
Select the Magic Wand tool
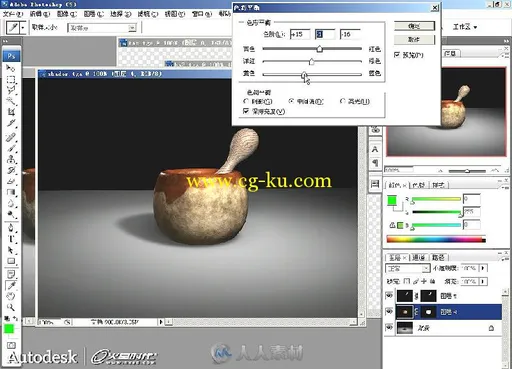tap(11, 101)
